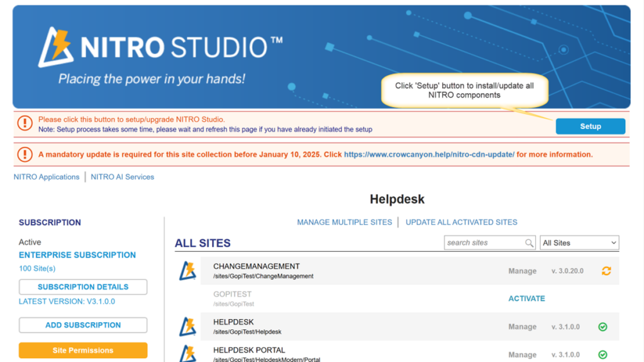Image resolution: width=644 pixels, height=362 pixels.
Task: Click Manage for ChangeManagement site
Action: click(x=523, y=271)
